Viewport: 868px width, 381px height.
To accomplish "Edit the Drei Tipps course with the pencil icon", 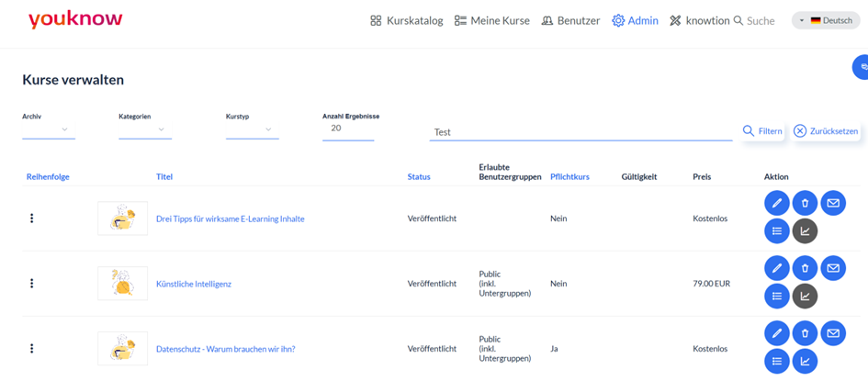I will (x=777, y=203).
